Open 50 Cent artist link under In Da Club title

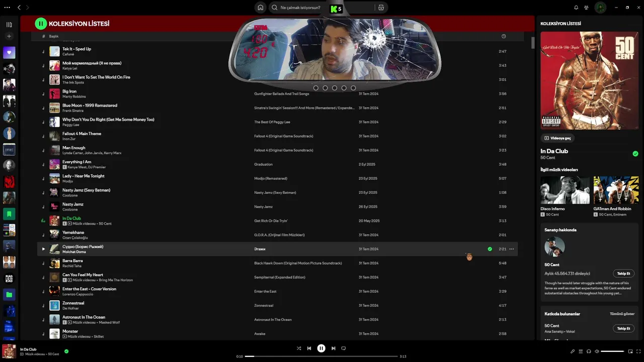tap(548, 158)
